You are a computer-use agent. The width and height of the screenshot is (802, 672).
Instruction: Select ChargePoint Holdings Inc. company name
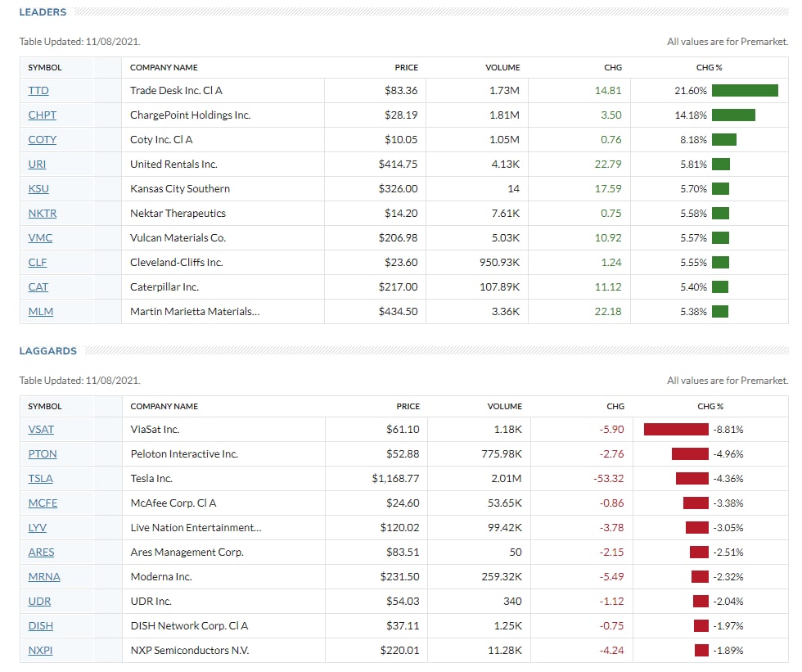[x=190, y=115]
